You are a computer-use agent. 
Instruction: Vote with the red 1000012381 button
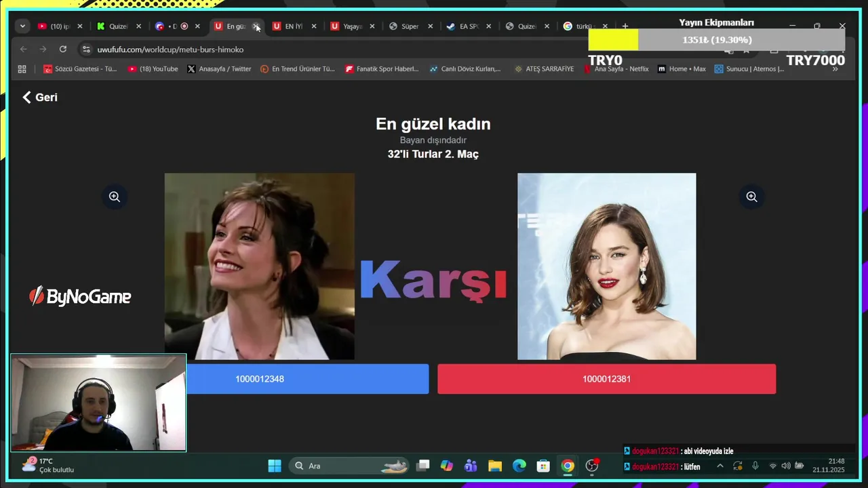[x=606, y=379]
